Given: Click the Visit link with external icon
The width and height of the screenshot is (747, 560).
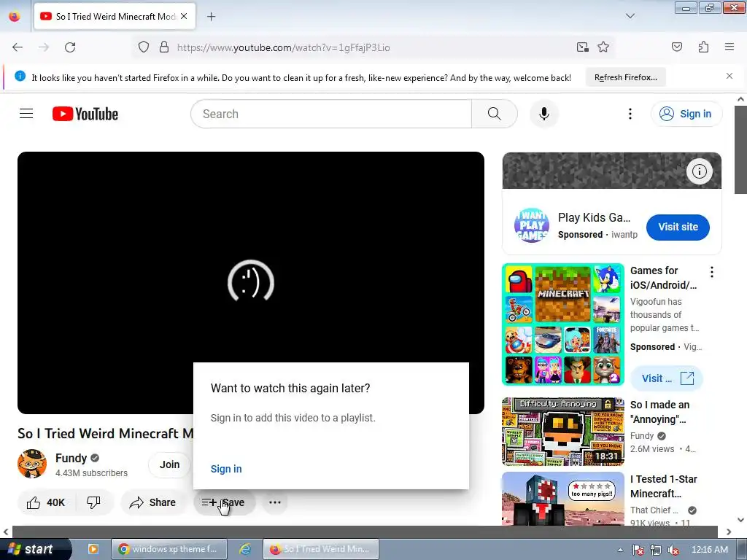Looking at the screenshot, I should pyautogui.click(x=667, y=378).
